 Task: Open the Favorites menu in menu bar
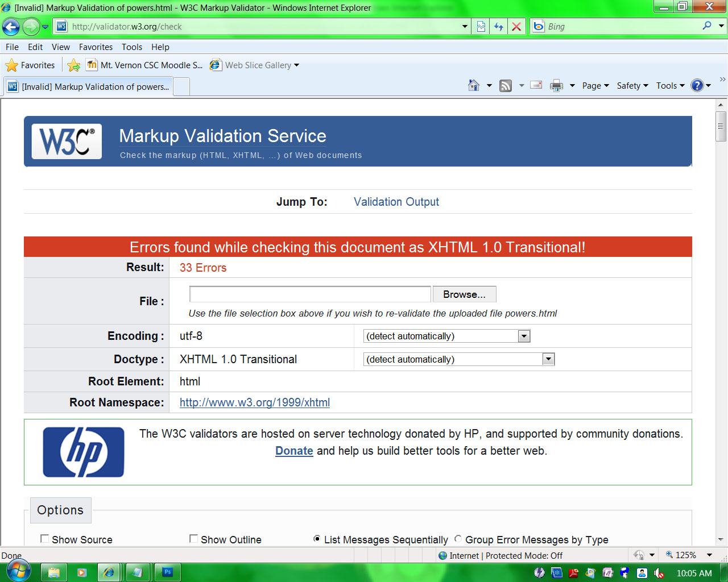click(96, 47)
